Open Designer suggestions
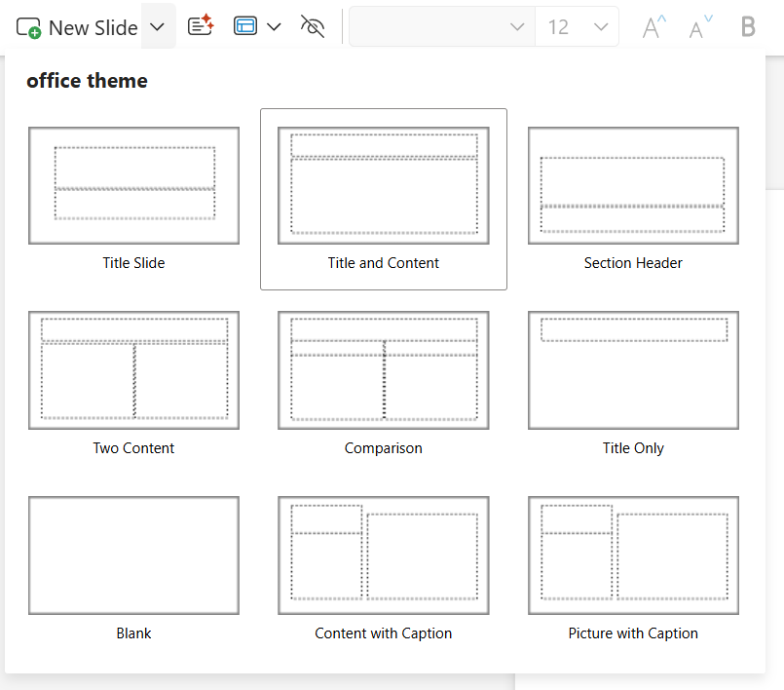784x690 pixels. 201,26
